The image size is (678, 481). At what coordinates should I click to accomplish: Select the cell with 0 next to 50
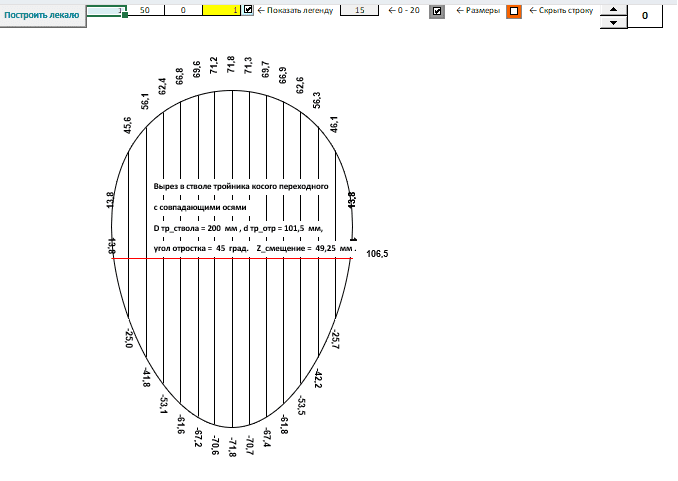tap(183, 10)
